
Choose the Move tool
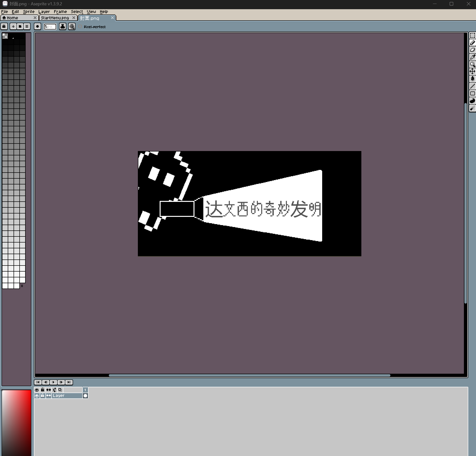pyautogui.click(x=472, y=71)
